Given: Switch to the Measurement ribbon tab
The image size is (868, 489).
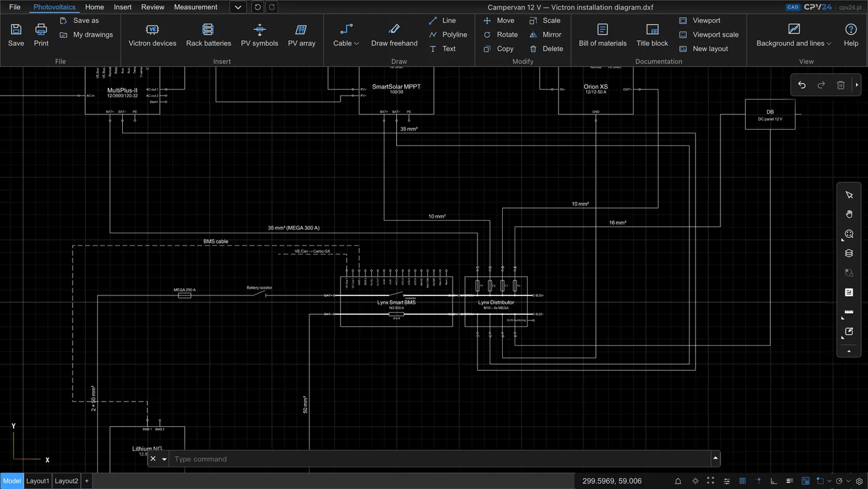Looking at the screenshot, I should (x=195, y=7).
